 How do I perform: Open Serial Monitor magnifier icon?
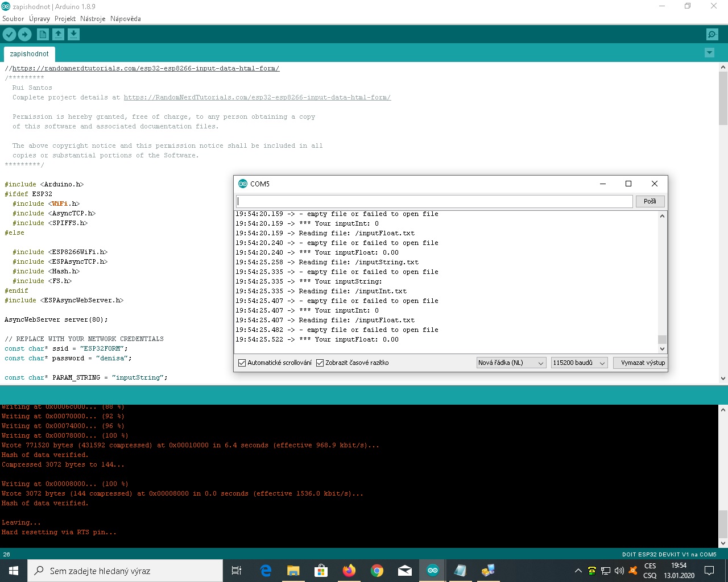(712, 35)
